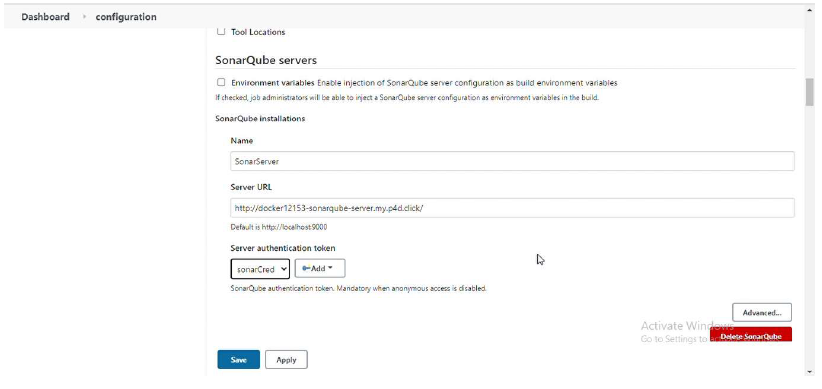Open the configuration breadcrumb link

click(x=126, y=17)
